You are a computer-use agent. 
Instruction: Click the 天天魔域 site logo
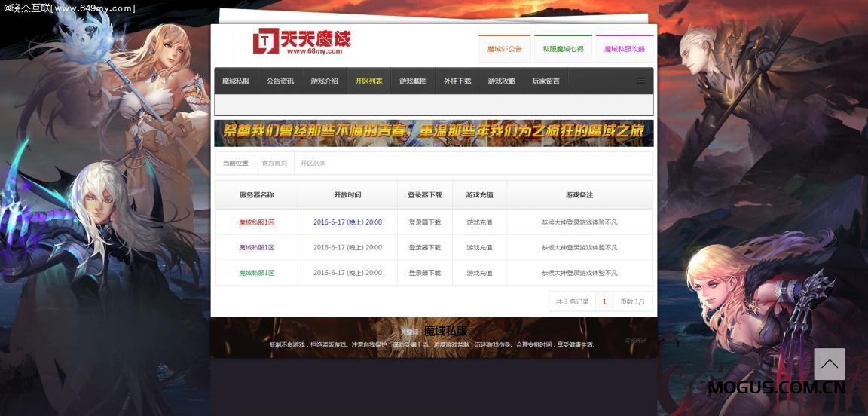(302, 42)
